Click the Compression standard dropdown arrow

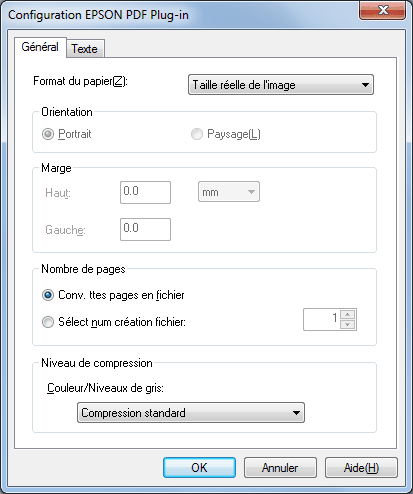296,413
